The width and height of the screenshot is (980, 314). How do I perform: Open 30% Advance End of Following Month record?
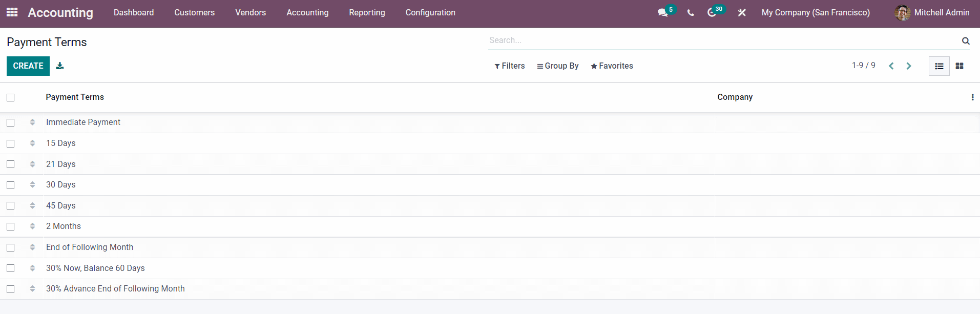click(115, 289)
